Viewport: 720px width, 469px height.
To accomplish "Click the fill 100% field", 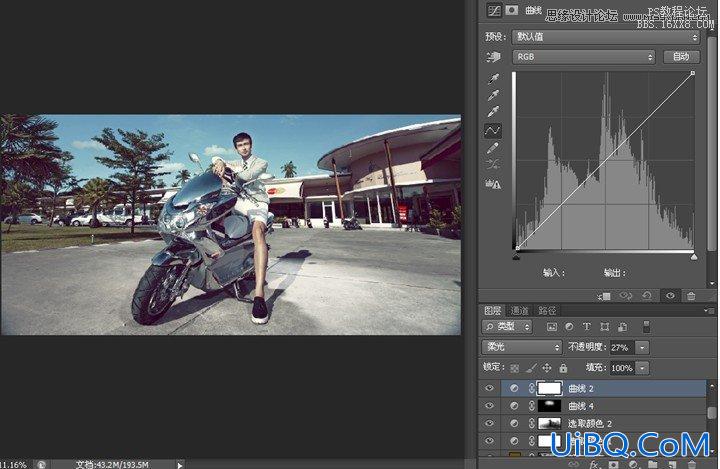I will click(622, 367).
